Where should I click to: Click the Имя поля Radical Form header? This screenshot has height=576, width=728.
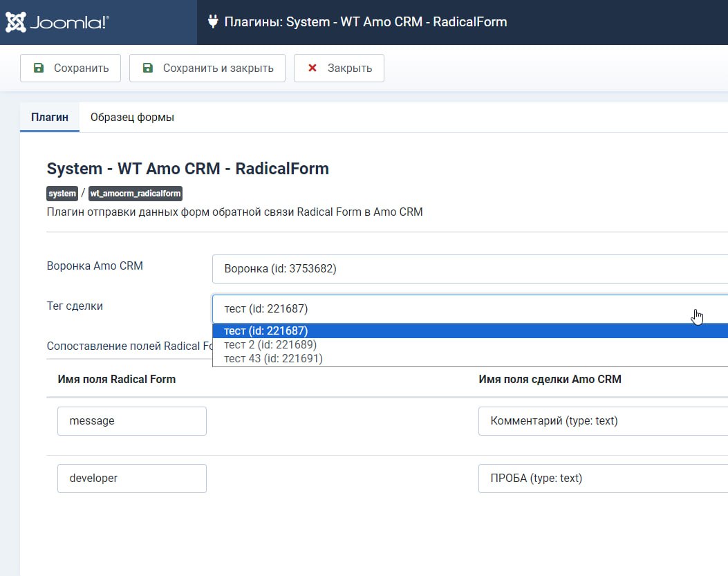117,379
